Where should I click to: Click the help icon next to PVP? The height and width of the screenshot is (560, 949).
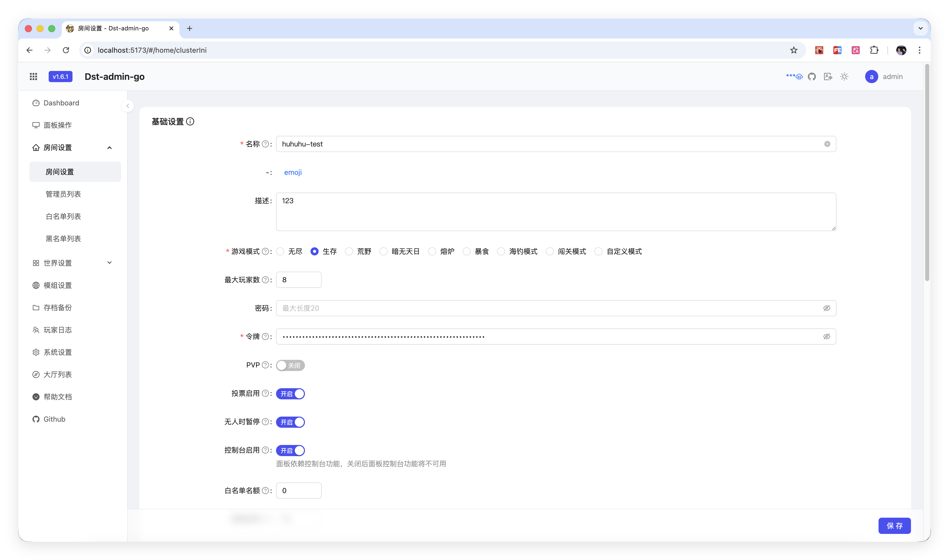click(x=265, y=365)
